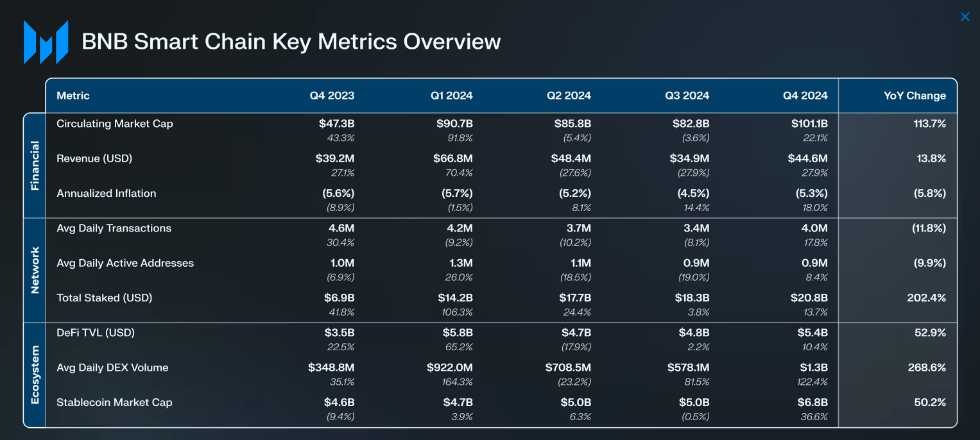Click the Ecosystem section label
This screenshot has width=980, height=440.
pos(35,375)
